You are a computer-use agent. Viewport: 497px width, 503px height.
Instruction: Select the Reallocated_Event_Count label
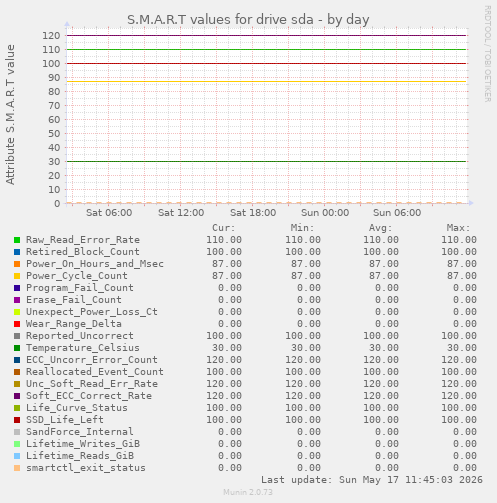[95, 372]
